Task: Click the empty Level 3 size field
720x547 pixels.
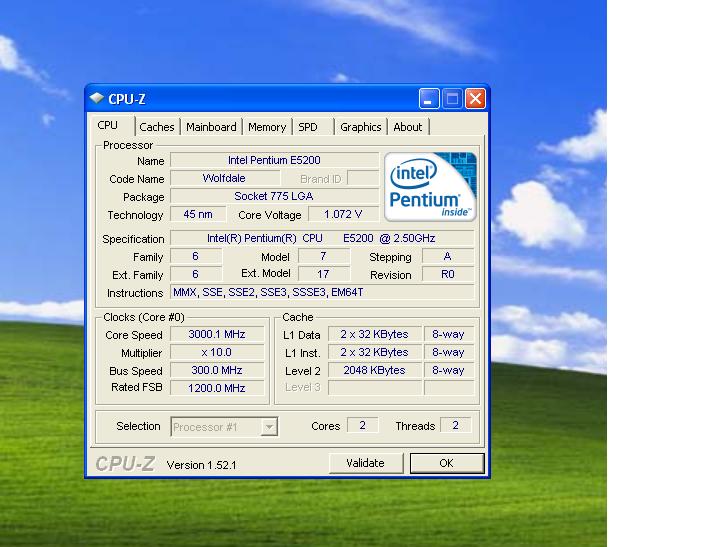Action: tap(375, 388)
